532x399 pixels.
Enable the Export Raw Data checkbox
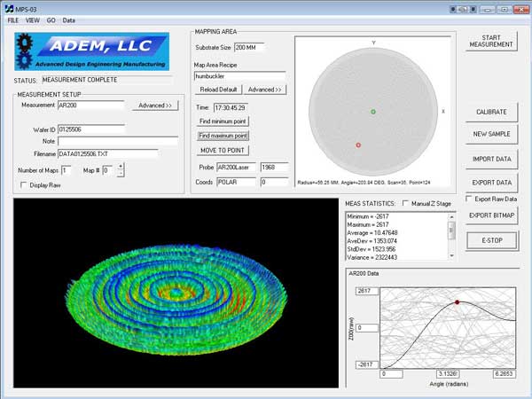pos(469,199)
